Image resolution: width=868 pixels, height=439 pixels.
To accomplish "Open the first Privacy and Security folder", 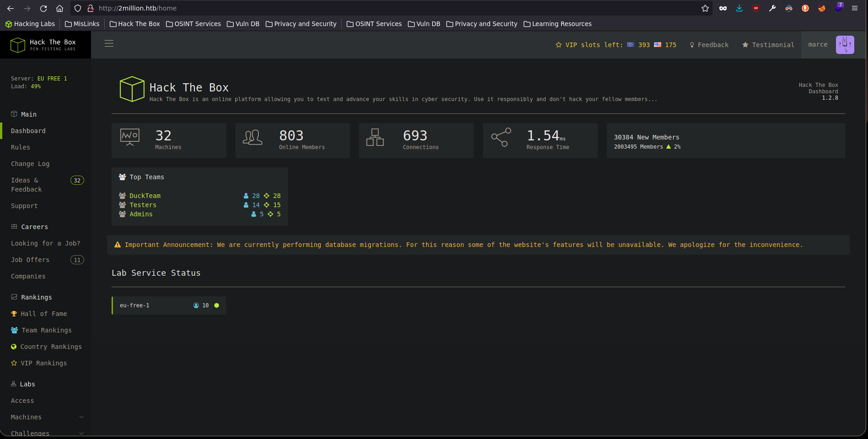I will [x=301, y=24].
